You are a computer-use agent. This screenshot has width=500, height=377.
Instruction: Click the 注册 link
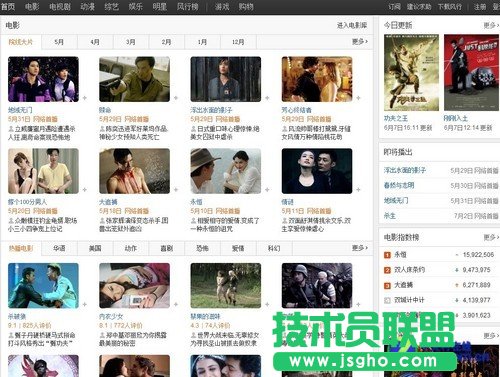pyautogui.click(x=480, y=7)
